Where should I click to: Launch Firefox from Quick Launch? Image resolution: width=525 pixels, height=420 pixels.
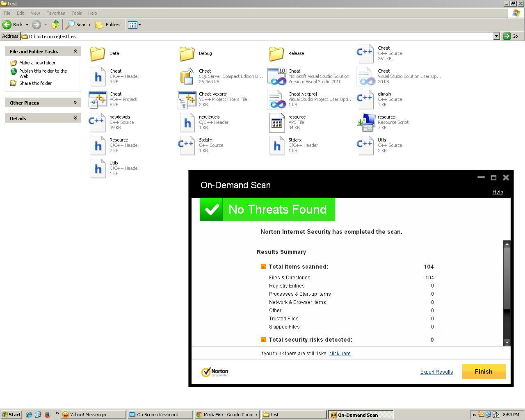click(x=47, y=415)
